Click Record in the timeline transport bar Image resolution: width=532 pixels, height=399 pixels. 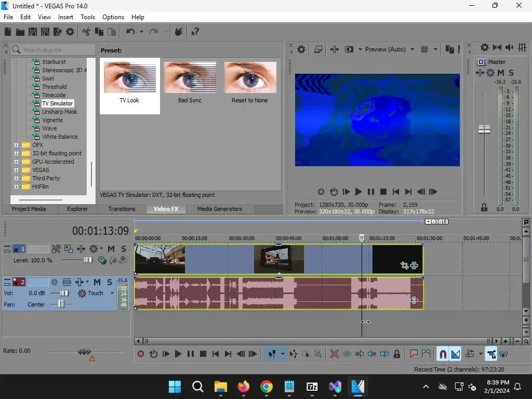pos(141,354)
